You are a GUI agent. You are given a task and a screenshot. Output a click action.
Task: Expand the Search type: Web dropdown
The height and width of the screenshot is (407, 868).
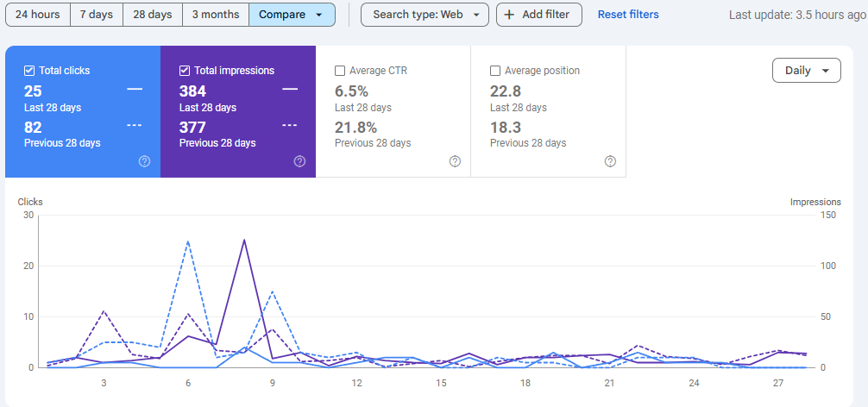425,15
